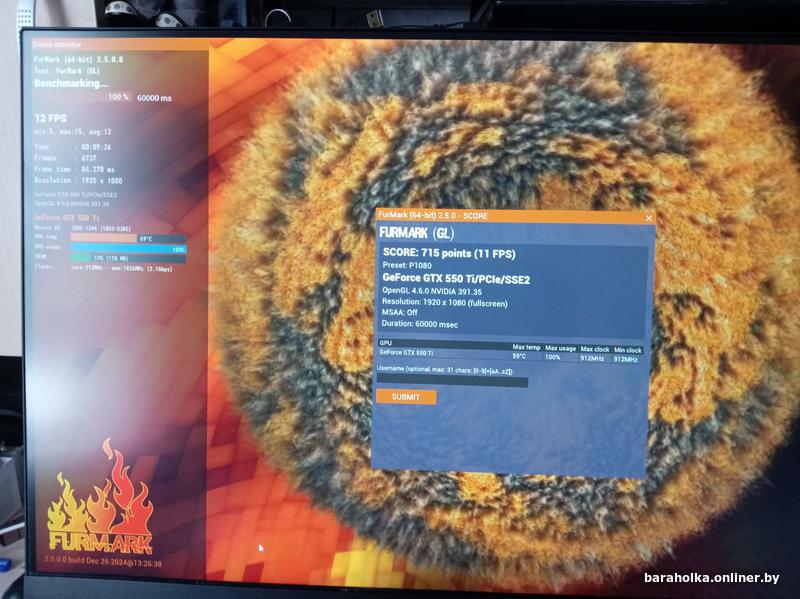This screenshot has height=599, width=800.
Task: Click the 'Benchmarking...' status text
Action: pyautogui.click(x=71, y=83)
